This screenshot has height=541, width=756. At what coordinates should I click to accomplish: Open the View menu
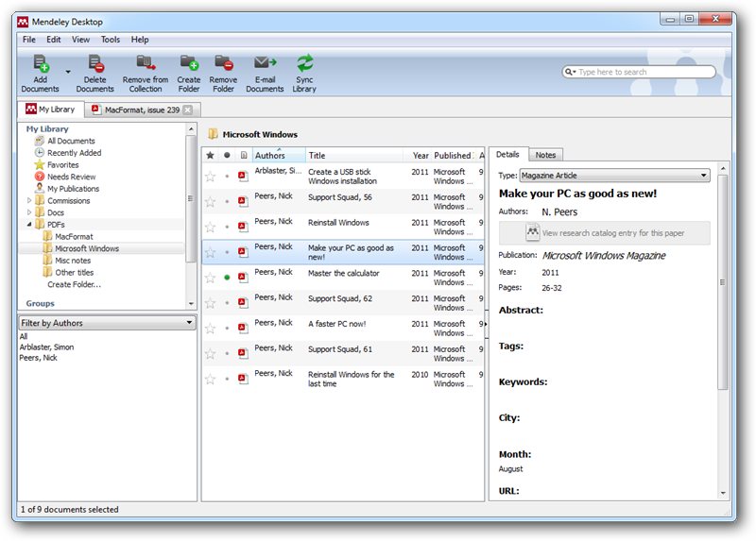point(80,40)
